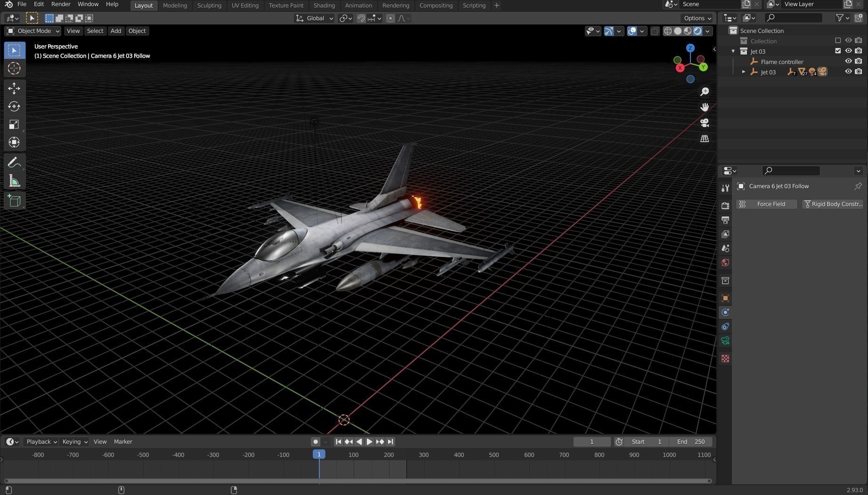Select the Annotate tool
This screenshot has width=868, height=495.
14,162
